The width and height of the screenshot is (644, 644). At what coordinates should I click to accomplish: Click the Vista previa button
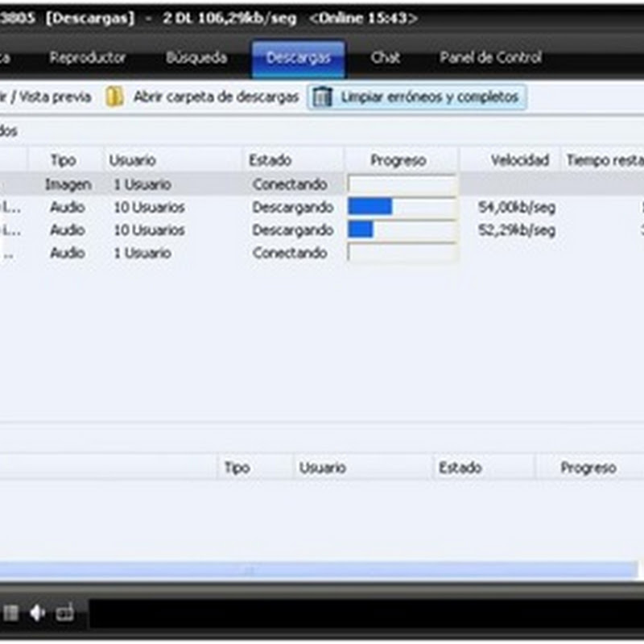click(x=48, y=97)
